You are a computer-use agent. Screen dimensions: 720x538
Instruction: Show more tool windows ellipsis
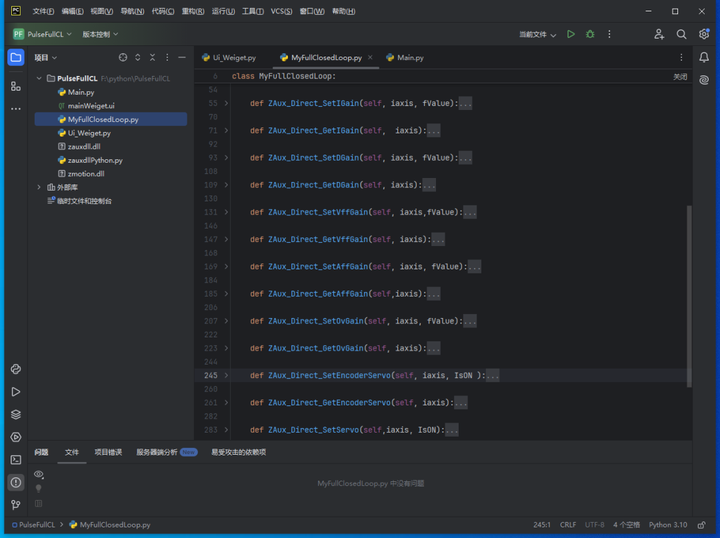tap(16, 109)
